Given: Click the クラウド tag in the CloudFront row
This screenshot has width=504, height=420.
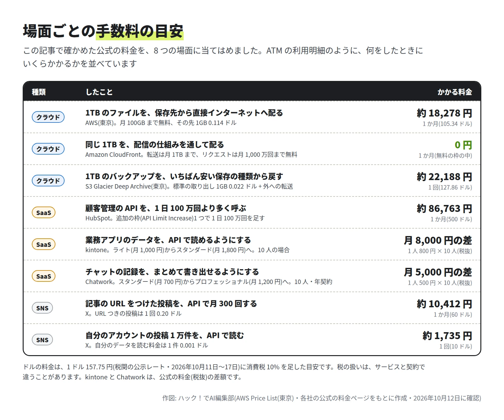Looking at the screenshot, I should click(x=48, y=149).
